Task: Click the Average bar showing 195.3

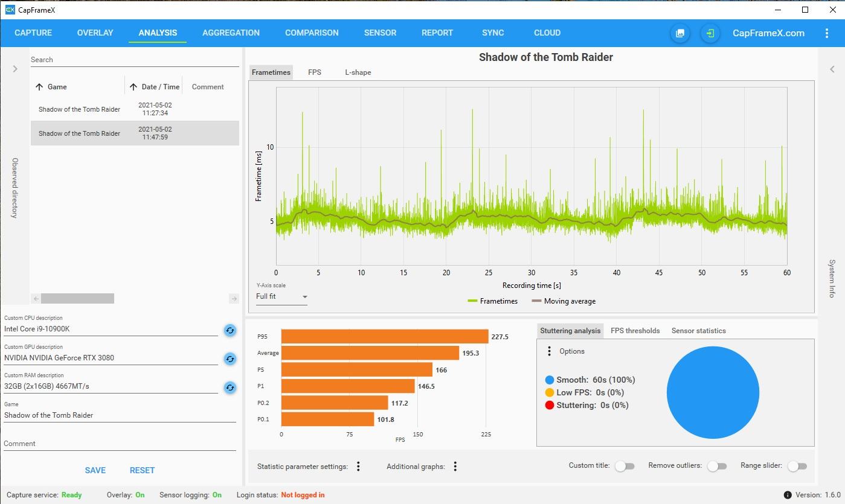Action: pos(370,353)
